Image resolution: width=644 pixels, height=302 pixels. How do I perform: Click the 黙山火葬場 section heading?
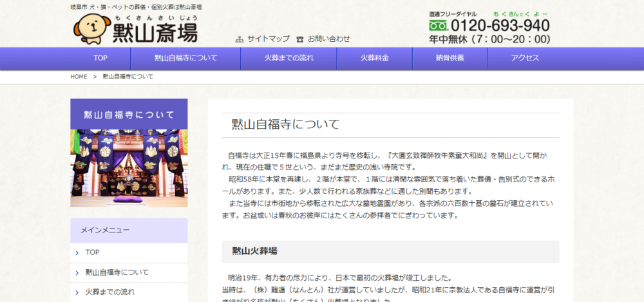point(254,252)
